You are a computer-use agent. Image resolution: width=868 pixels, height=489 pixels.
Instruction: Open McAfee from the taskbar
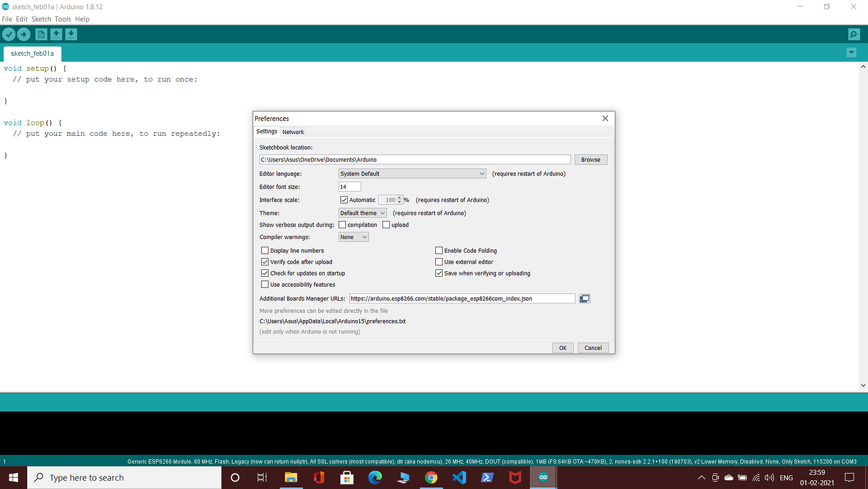point(515,477)
